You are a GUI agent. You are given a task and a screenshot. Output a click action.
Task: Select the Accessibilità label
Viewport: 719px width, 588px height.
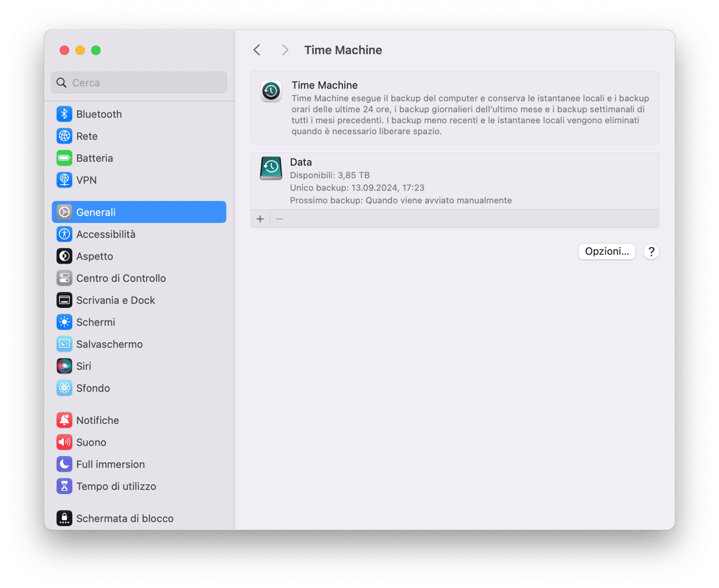coord(106,234)
